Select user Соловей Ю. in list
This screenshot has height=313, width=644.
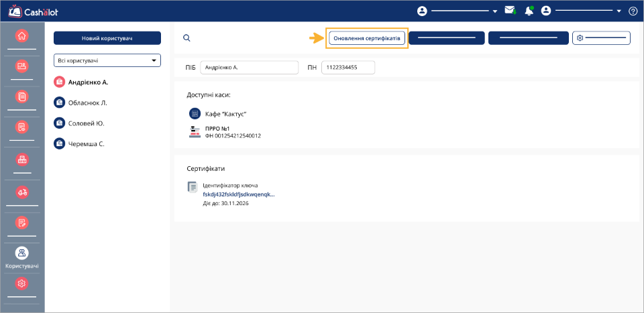[86, 123]
